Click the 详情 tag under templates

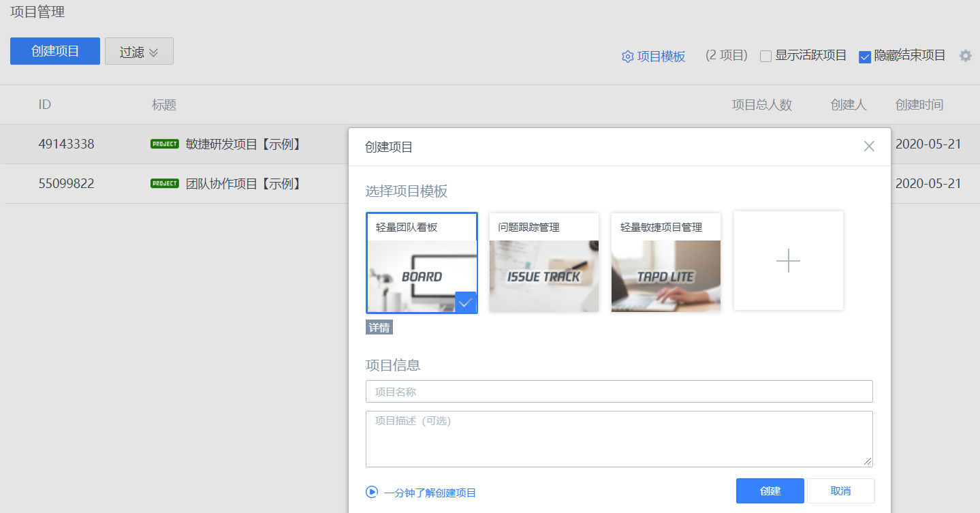(x=379, y=328)
